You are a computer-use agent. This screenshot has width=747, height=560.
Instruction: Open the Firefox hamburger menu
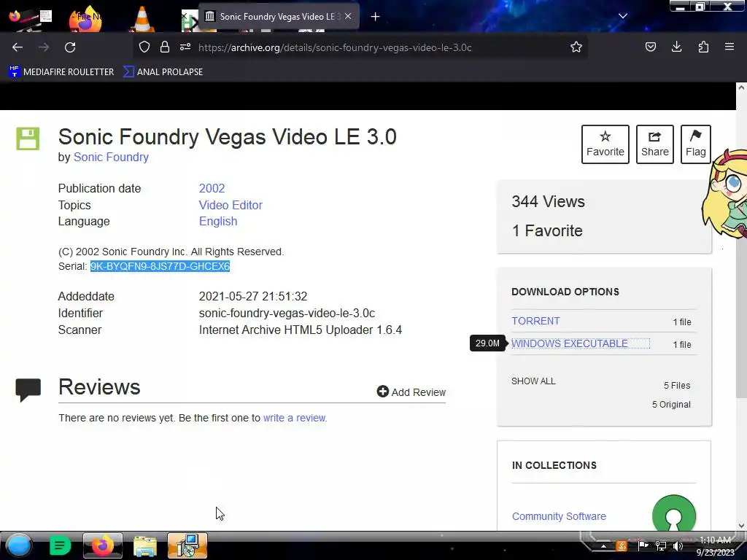pyautogui.click(x=729, y=47)
